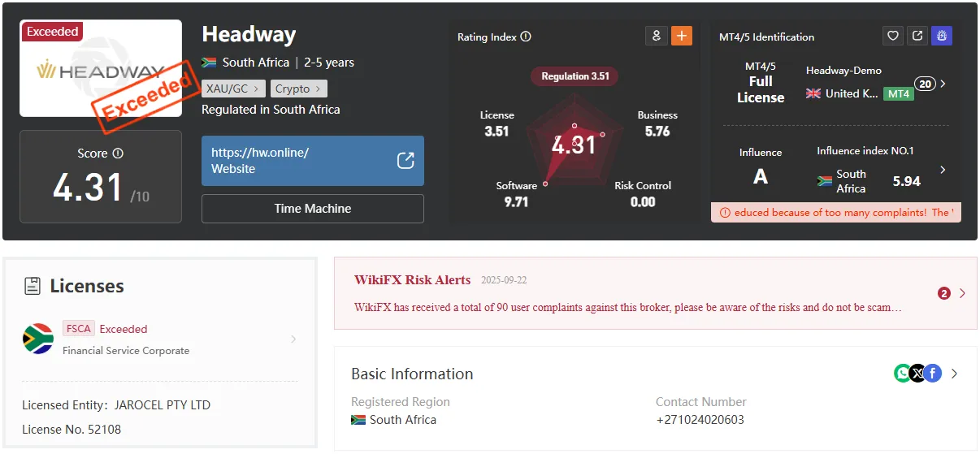Click the info icon beside Score
The image size is (980, 454).
[118, 153]
